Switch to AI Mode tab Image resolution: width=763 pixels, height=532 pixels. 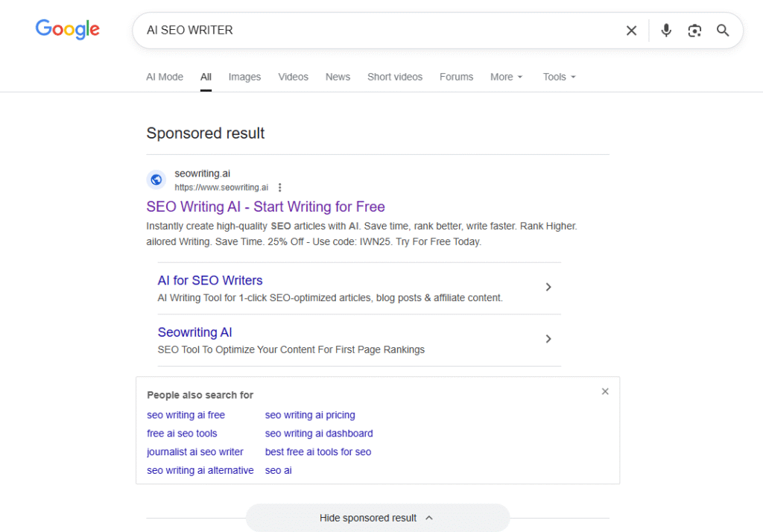[x=165, y=77]
